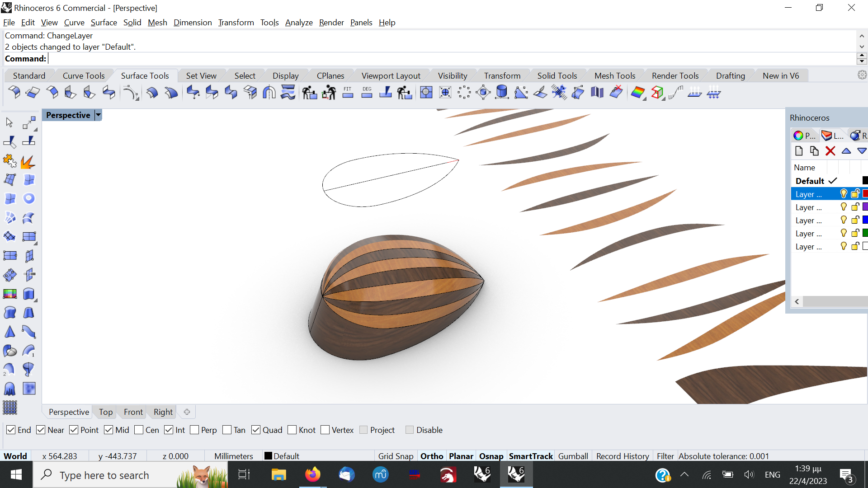This screenshot has height=488, width=868.
Task: Open the Default layer status bar selector
Action: pos(282,456)
